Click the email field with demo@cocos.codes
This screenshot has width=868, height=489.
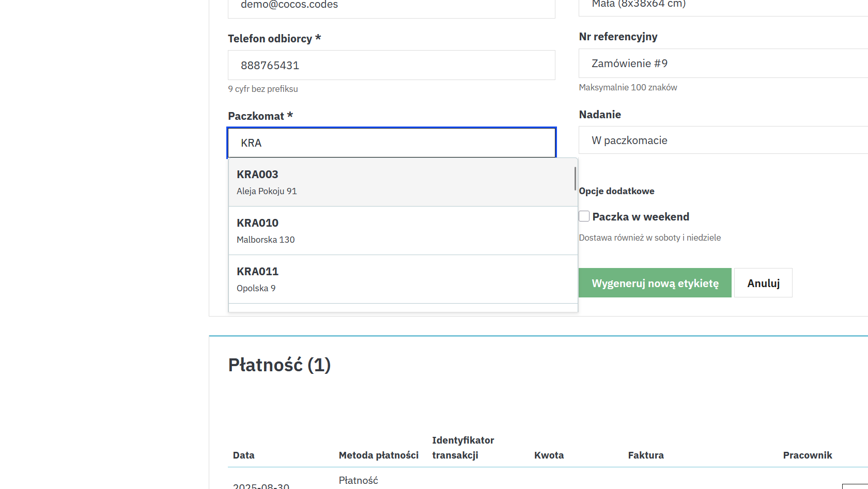pyautogui.click(x=391, y=6)
